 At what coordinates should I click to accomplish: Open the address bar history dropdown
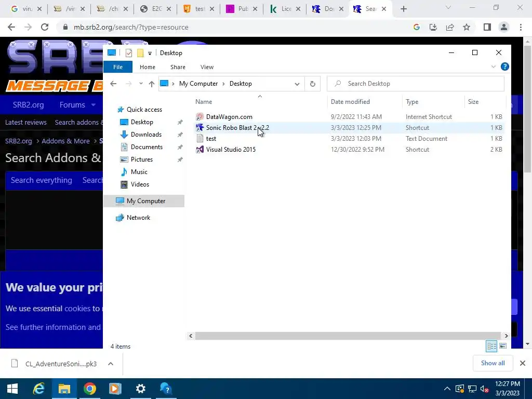tap(297, 84)
